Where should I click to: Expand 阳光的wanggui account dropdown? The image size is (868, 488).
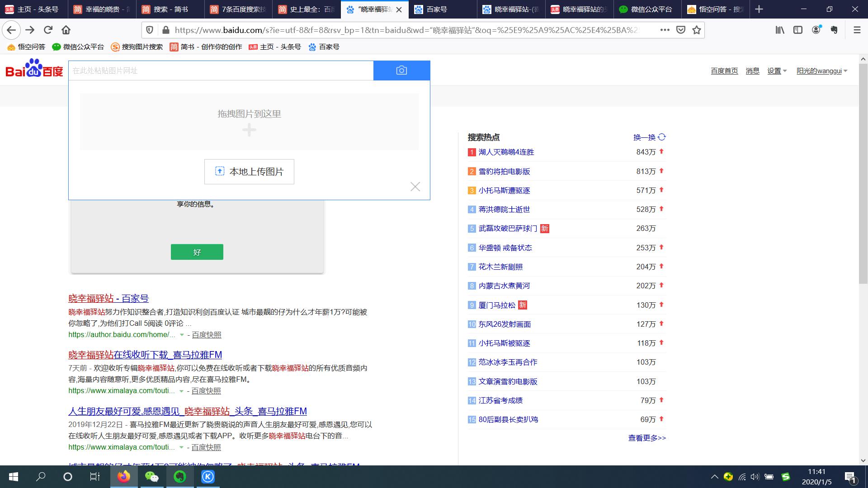point(822,71)
